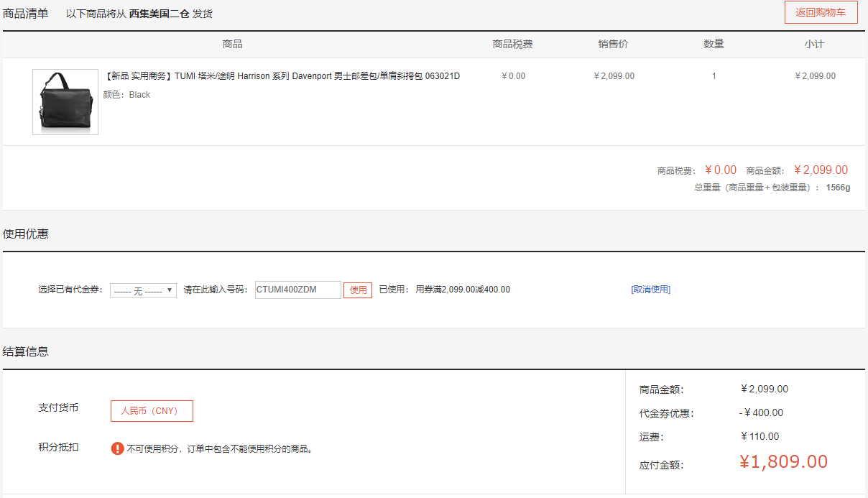Click the [取消使用] link
This screenshot has width=868, height=498.
coord(651,290)
